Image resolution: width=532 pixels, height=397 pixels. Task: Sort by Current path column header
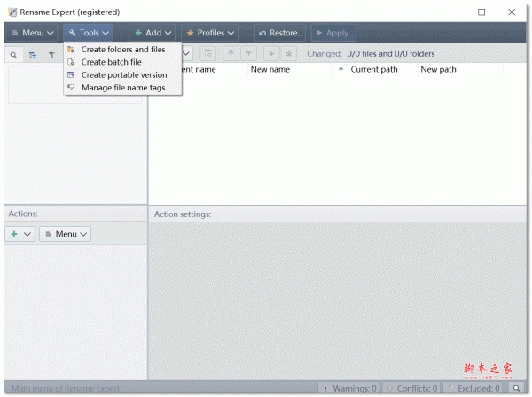pyautogui.click(x=375, y=69)
